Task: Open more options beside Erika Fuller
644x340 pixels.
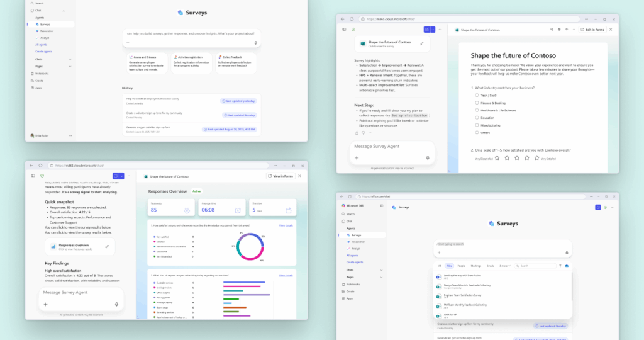Action: [x=70, y=135]
